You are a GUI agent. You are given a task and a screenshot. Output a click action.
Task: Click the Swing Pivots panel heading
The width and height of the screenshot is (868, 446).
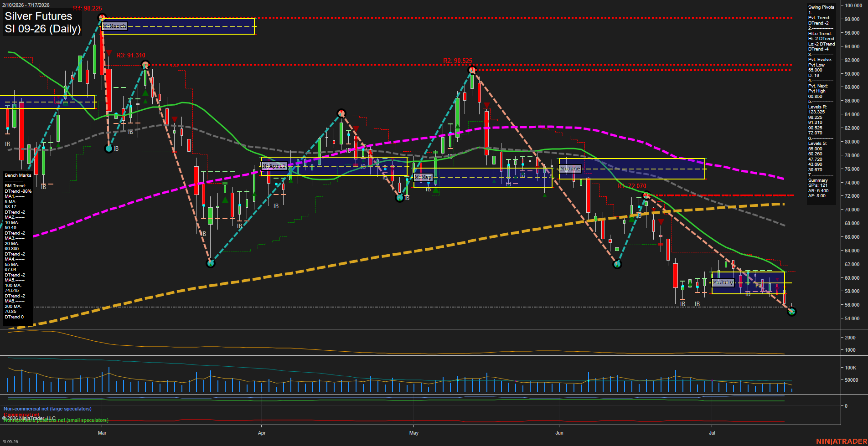tap(821, 7)
